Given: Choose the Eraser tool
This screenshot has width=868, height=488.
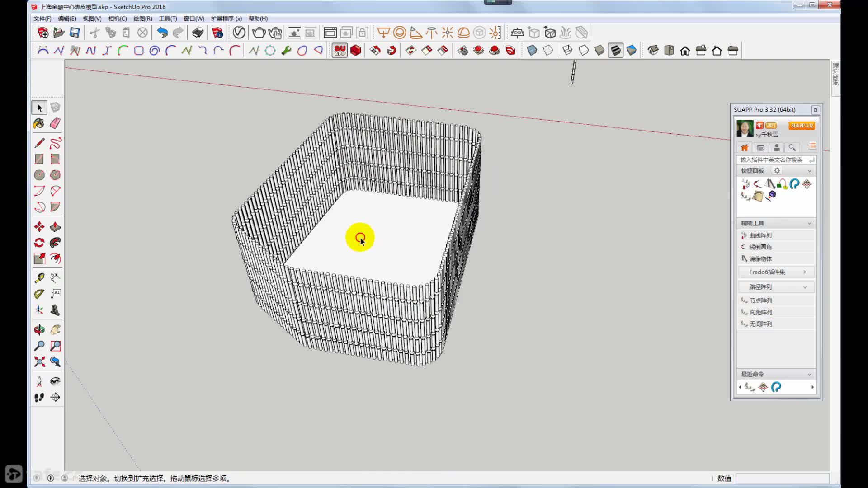Looking at the screenshot, I should pyautogui.click(x=55, y=123).
